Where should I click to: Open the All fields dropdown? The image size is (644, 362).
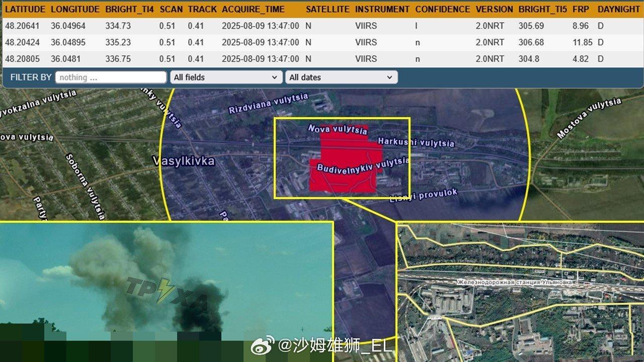[x=226, y=77]
